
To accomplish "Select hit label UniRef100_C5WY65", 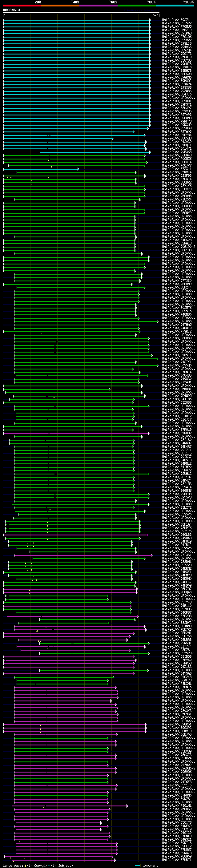I will 176,61.
